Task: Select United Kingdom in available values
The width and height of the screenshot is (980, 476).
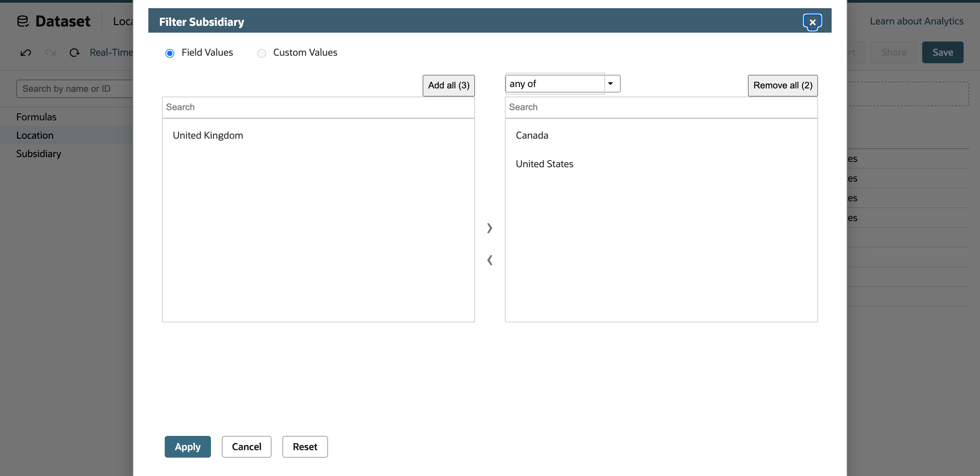Action: click(x=208, y=135)
